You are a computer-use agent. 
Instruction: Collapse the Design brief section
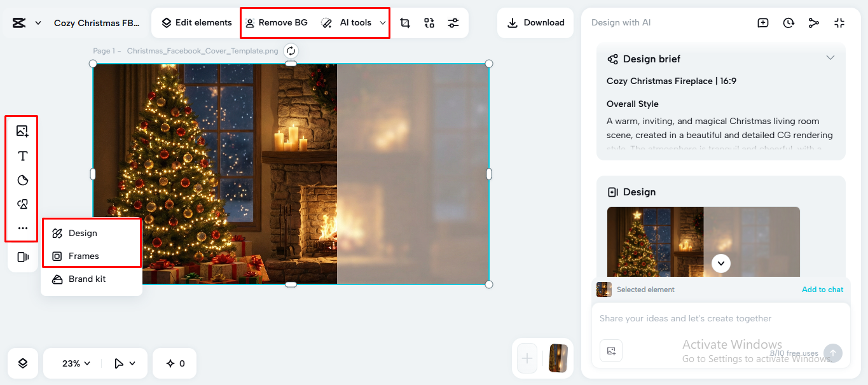(x=830, y=57)
